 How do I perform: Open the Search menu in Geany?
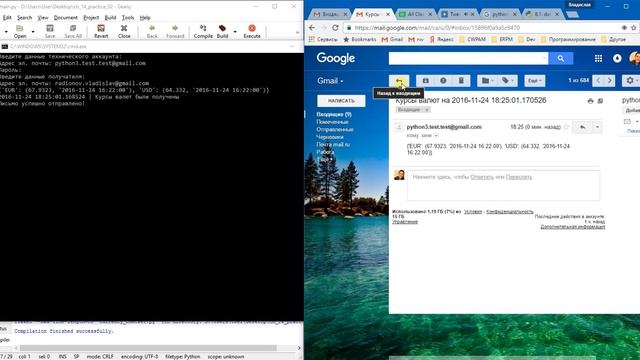click(24, 18)
